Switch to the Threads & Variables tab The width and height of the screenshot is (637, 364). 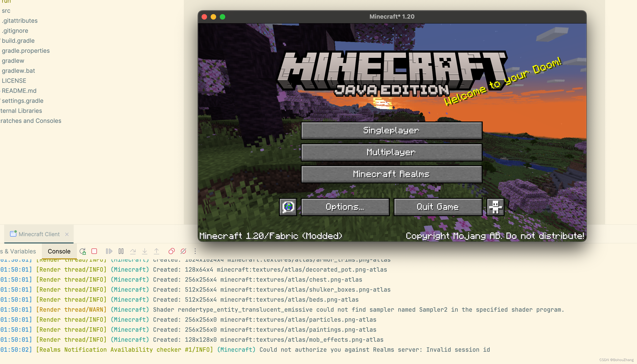coord(18,251)
